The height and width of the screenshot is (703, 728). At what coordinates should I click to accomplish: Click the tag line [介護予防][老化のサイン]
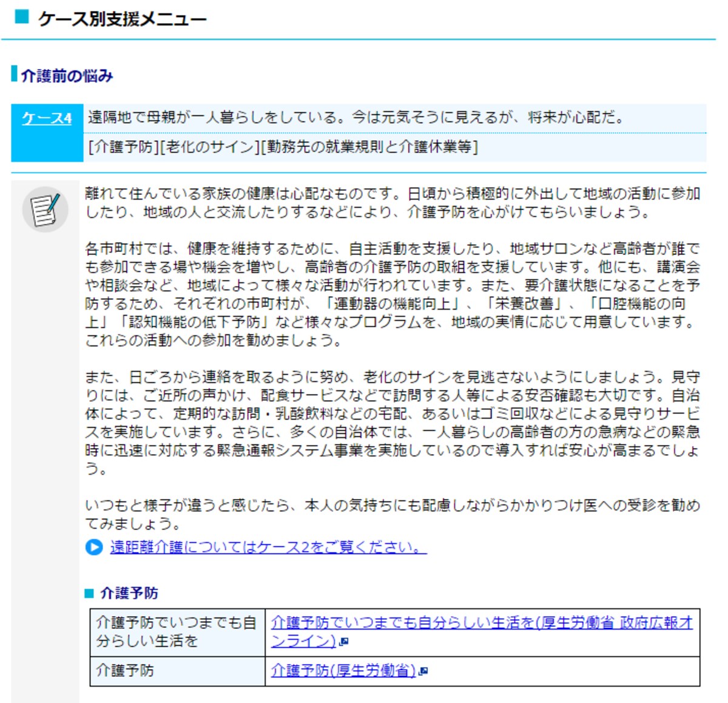click(x=283, y=147)
